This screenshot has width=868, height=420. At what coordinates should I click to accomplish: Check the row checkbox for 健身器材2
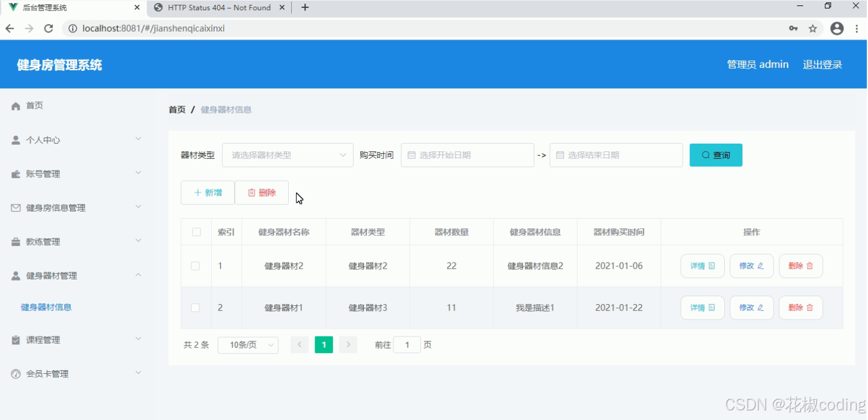pos(195,266)
